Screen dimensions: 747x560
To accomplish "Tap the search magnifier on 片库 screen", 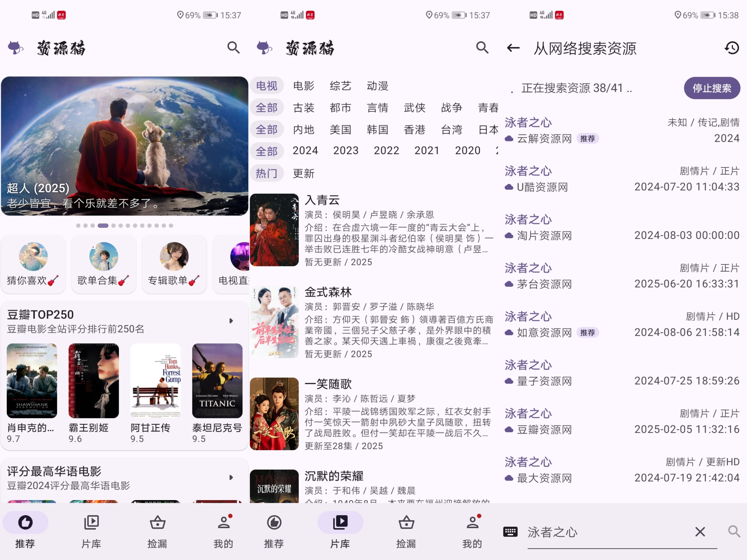I will click(482, 48).
